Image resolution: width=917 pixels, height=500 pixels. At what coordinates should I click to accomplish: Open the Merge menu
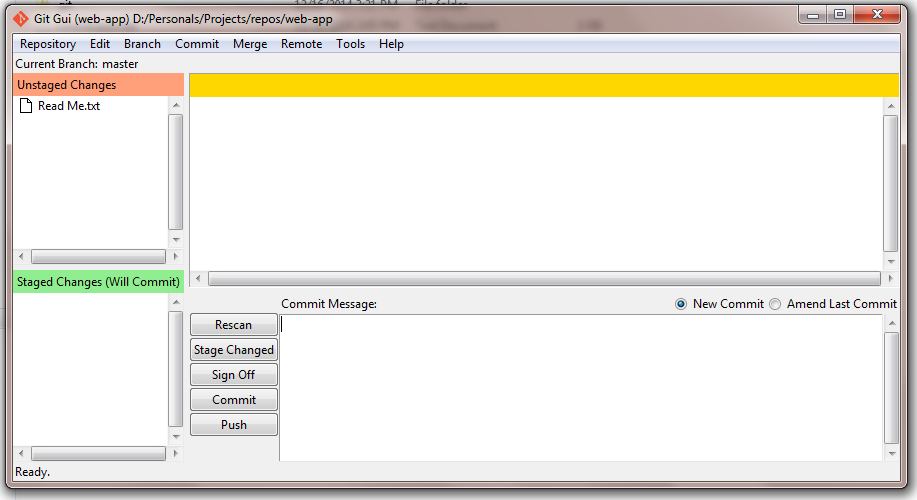250,44
